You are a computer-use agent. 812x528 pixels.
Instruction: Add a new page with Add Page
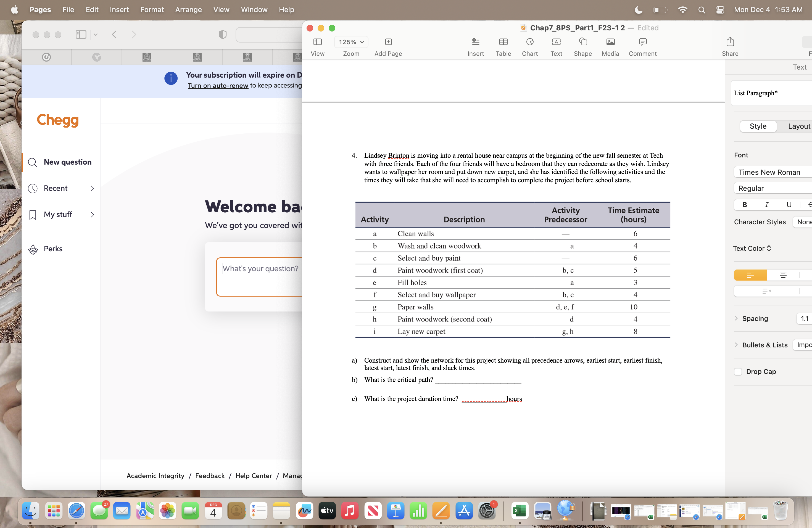[388, 47]
